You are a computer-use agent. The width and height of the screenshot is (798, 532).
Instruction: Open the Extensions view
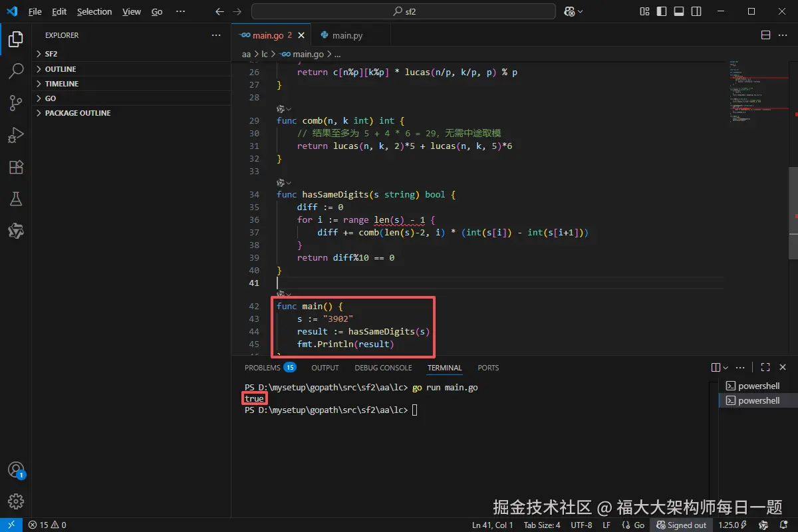coord(16,167)
